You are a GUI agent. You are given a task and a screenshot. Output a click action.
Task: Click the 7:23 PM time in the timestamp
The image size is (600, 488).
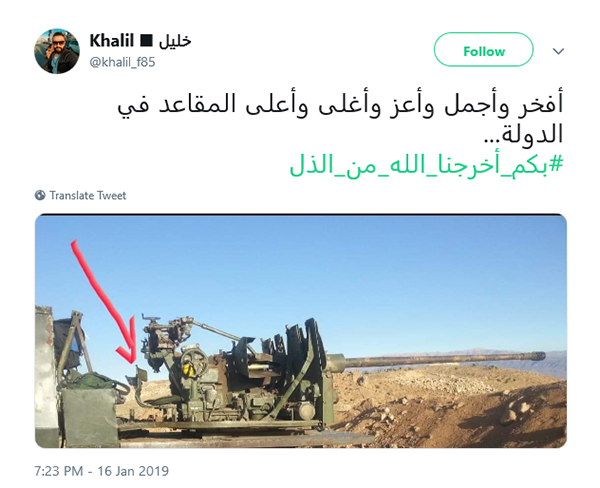click(x=58, y=471)
